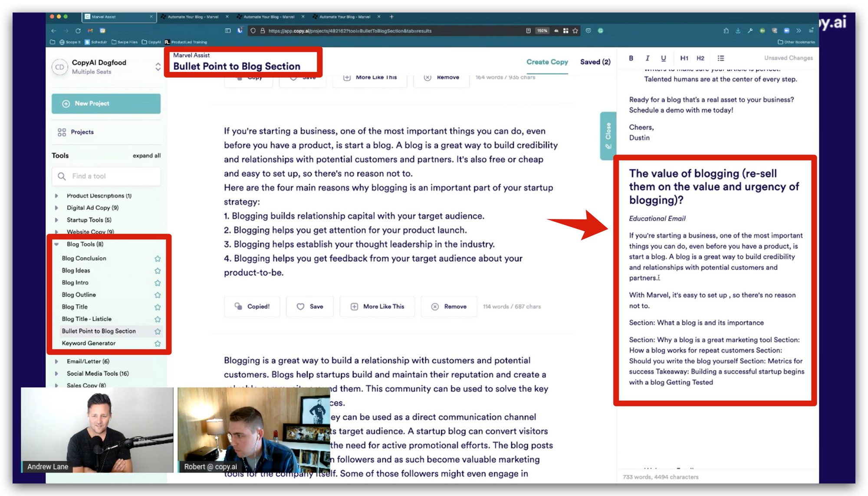Click the Copied! button under first result
Screen dimensions: 868x496
[252, 307]
